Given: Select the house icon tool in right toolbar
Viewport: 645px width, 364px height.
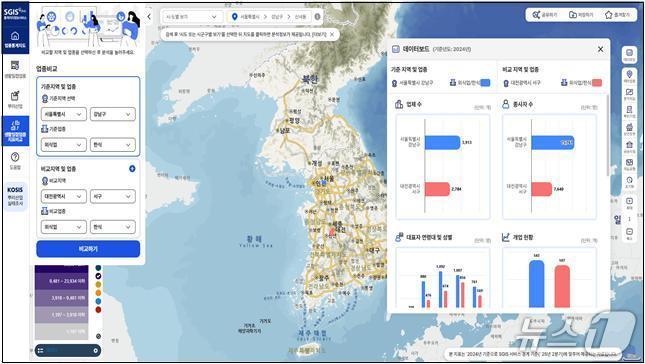Looking at the screenshot, I should [629, 147].
